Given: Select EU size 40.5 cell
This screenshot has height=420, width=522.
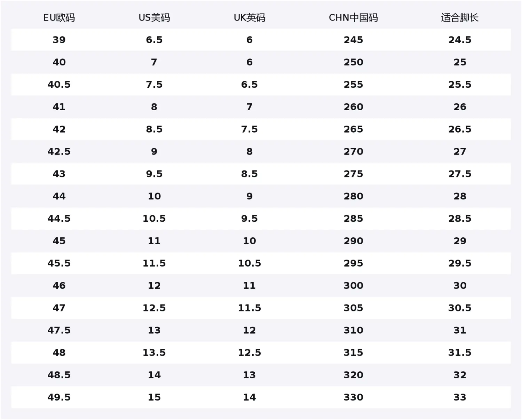Looking at the screenshot, I should point(59,85).
